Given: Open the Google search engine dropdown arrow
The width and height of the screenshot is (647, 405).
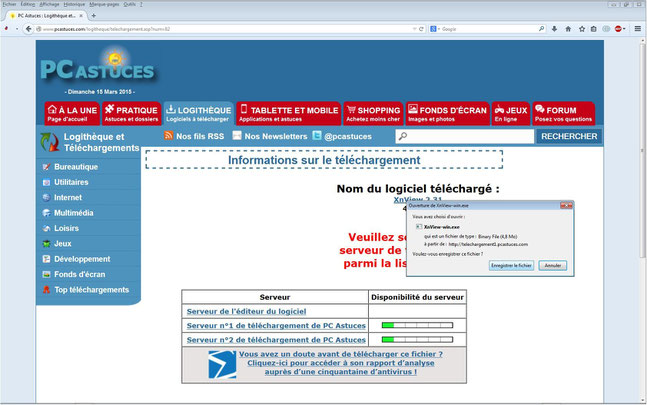Looking at the screenshot, I should click(x=439, y=29).
